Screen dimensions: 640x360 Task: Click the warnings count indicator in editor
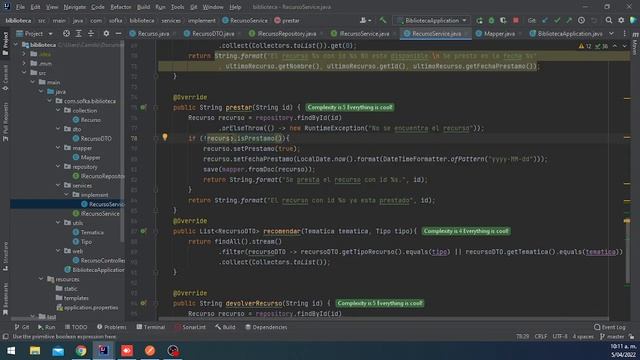coord(585,46)
